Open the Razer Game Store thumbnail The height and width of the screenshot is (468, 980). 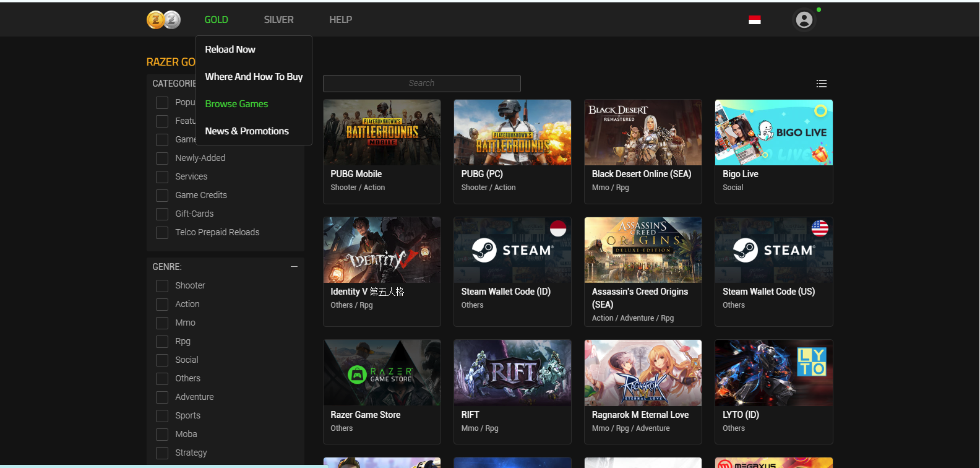tap(382, 373)
